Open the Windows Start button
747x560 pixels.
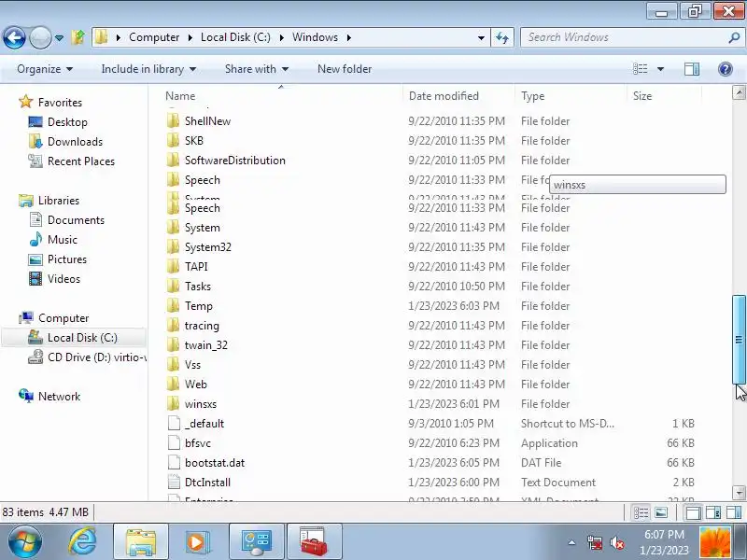24,541
